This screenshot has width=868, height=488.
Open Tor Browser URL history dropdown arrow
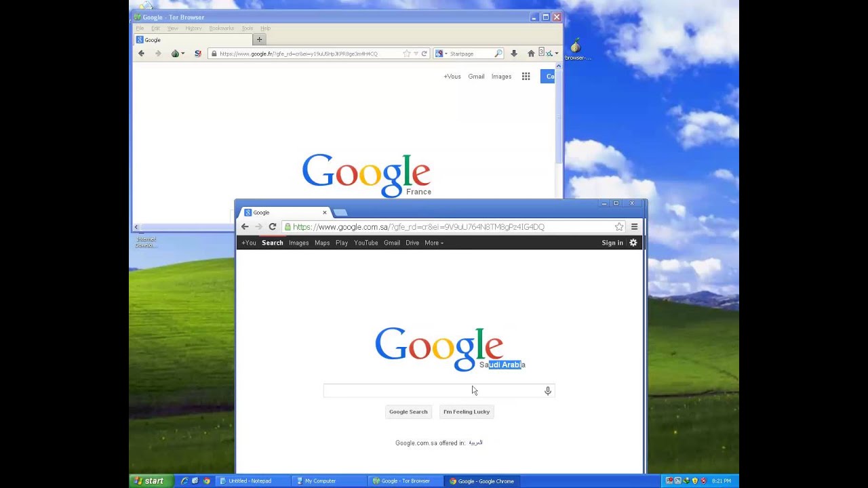coord(416,54)
